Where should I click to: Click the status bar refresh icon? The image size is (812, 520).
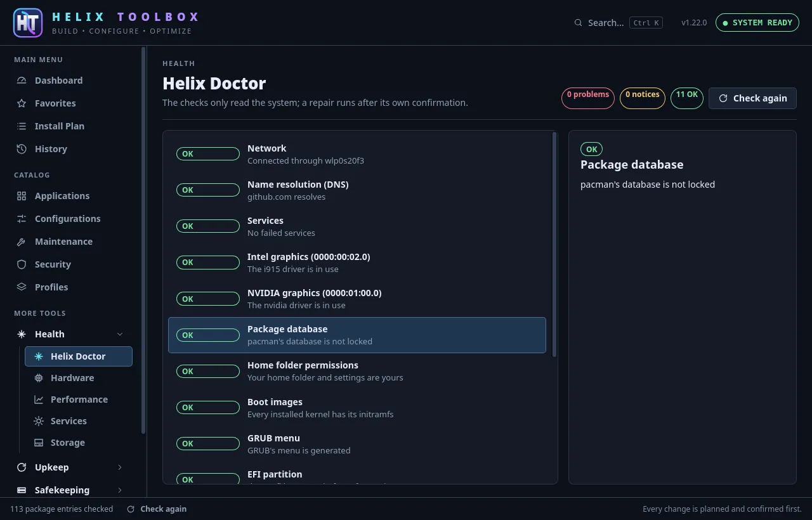coord(131,509)
